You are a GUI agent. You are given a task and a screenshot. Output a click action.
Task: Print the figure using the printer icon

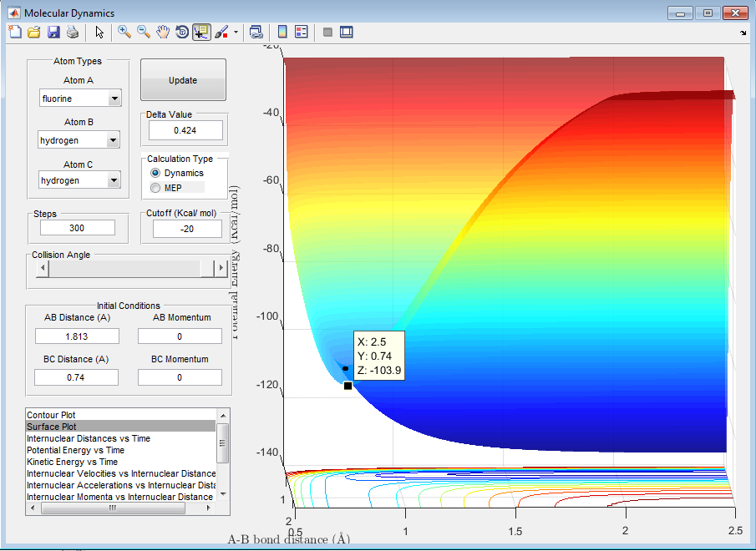[x=72, y=32]
